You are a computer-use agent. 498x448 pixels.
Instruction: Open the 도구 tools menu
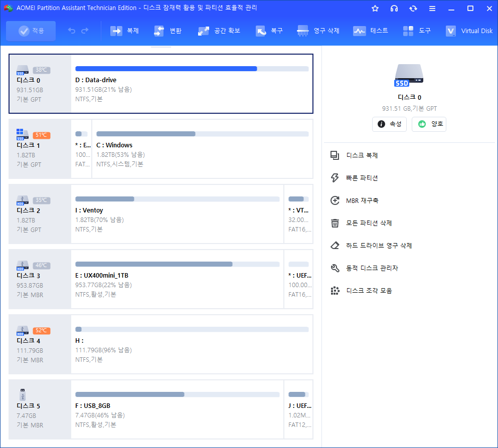(417, 31)
